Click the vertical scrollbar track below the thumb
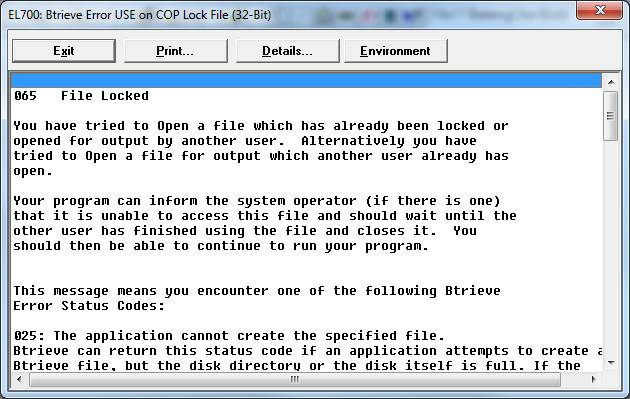This screenshot has height=399, width=630. pyautogui.click(x=611, y=247)
